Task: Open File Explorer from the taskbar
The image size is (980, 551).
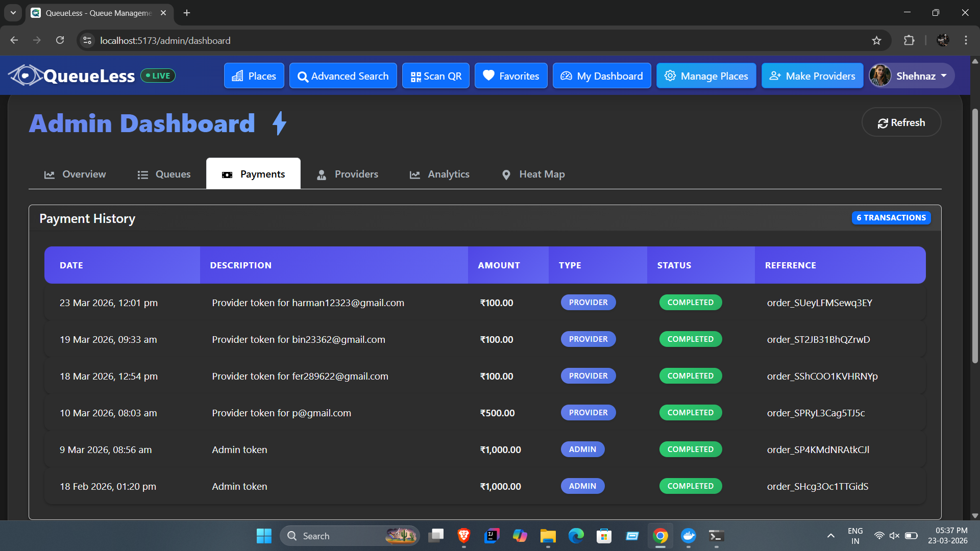Action: click(548, 536)
